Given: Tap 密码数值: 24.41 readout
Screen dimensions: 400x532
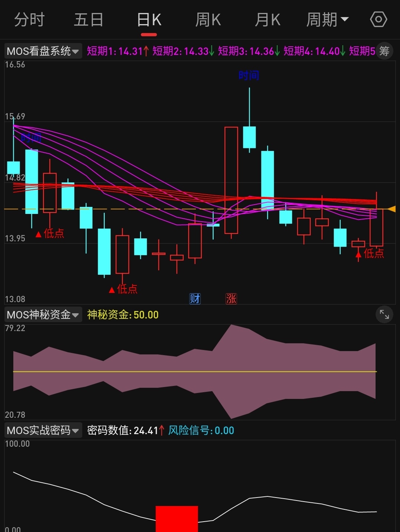Looking at the screenshot, I should tap(126, 430).
